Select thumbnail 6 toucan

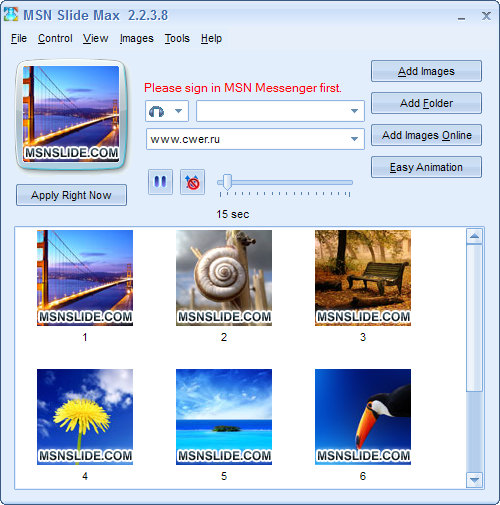(363, 417)
